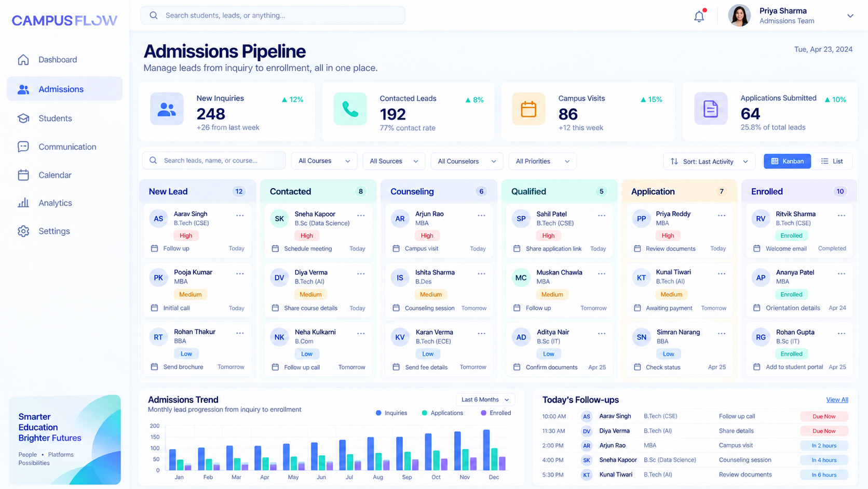Screen dimensions: 868x489
Task: Click the Campus Visits calendar icon
Action: pyautogui.click(x=528, y=109)
